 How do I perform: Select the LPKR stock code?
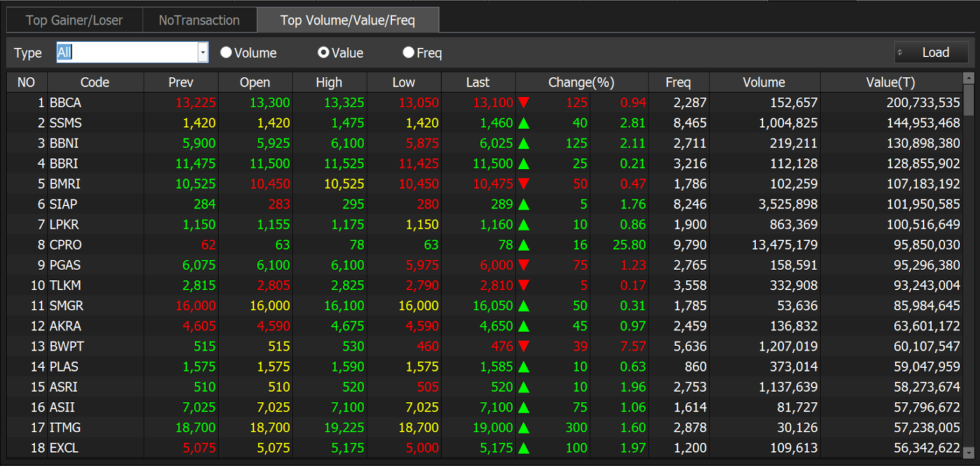tap(64, 224)
